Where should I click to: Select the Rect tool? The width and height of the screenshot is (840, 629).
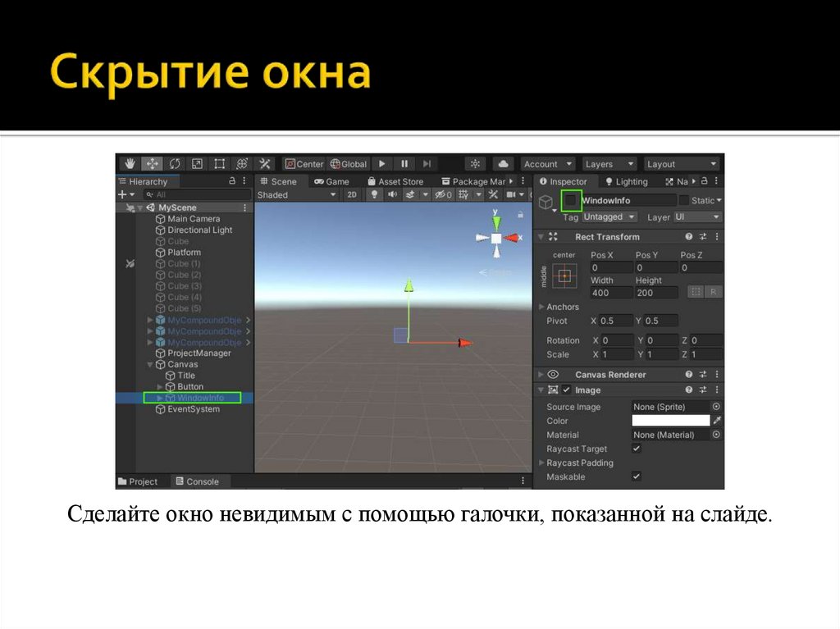tap(219, 164)
